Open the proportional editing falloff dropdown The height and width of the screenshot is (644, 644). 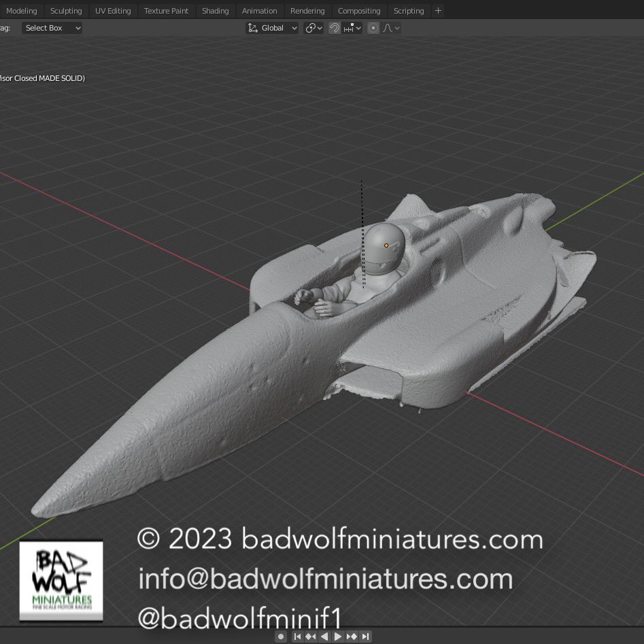click(x=391, y=28)
